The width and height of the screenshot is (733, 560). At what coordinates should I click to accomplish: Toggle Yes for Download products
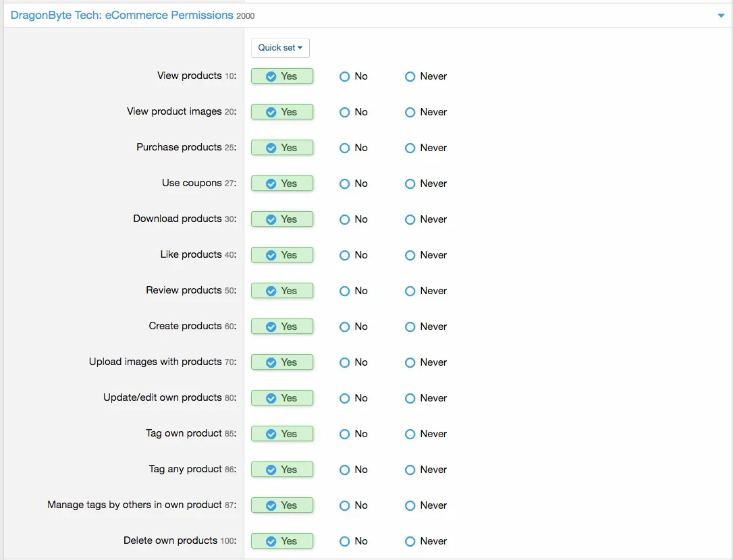tap(282, 219)
